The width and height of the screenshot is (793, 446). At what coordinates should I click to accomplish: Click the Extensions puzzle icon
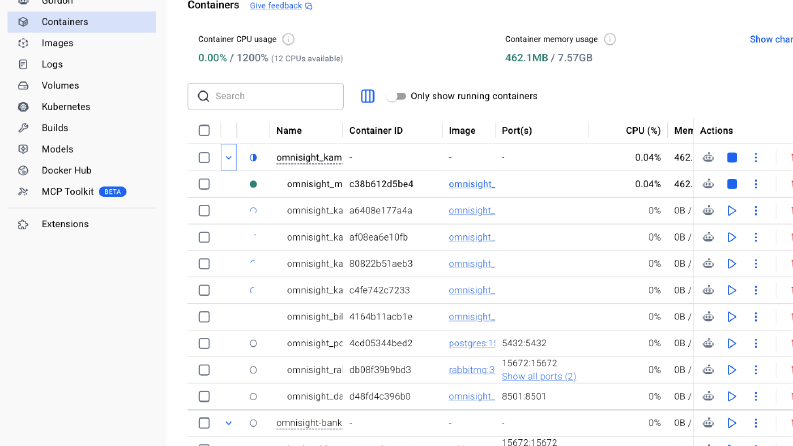point(23,224)
